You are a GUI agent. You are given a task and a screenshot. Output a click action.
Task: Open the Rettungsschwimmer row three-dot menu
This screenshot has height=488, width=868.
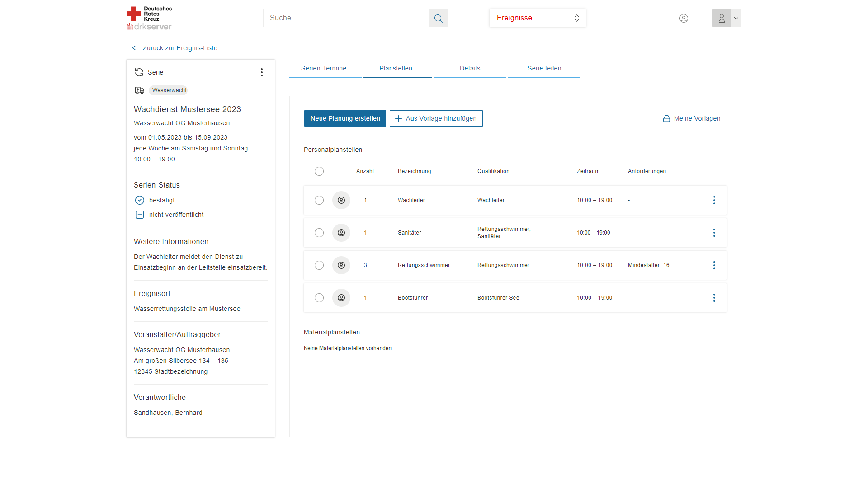(x=714, y=265)
